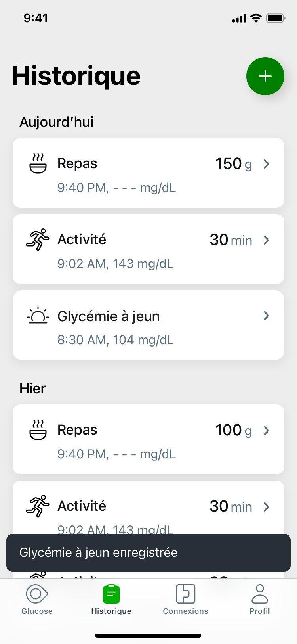Screen dimensions: 297x644
Task: Tap the running icon on today's Activité
Action: 38,240
